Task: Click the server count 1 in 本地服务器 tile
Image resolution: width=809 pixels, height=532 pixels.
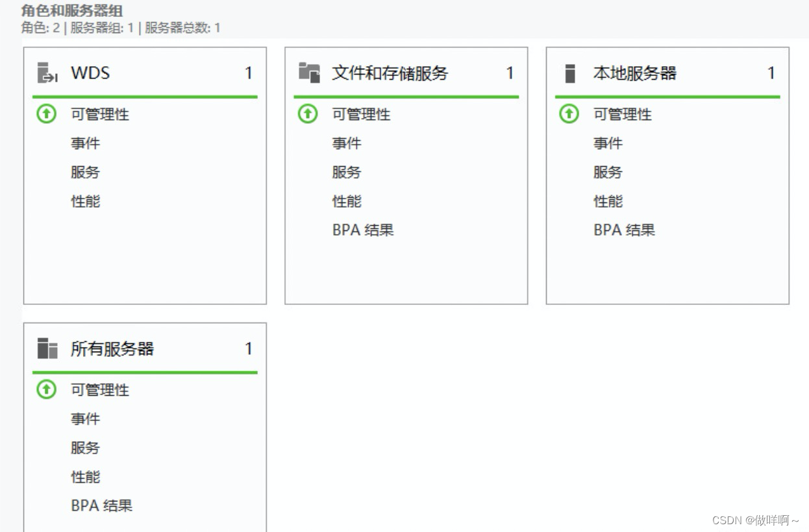Action: 771,73
